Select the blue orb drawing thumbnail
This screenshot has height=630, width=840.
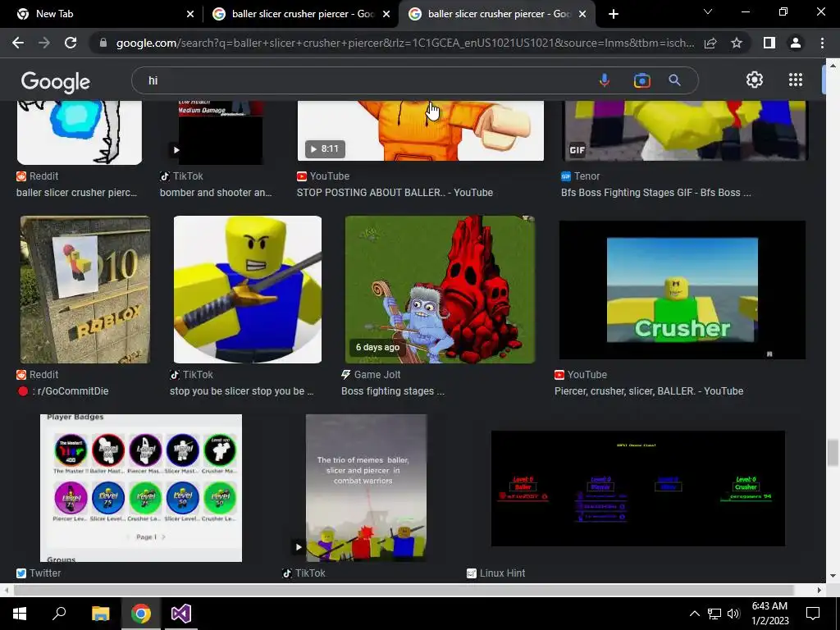[x=80, y=132]
